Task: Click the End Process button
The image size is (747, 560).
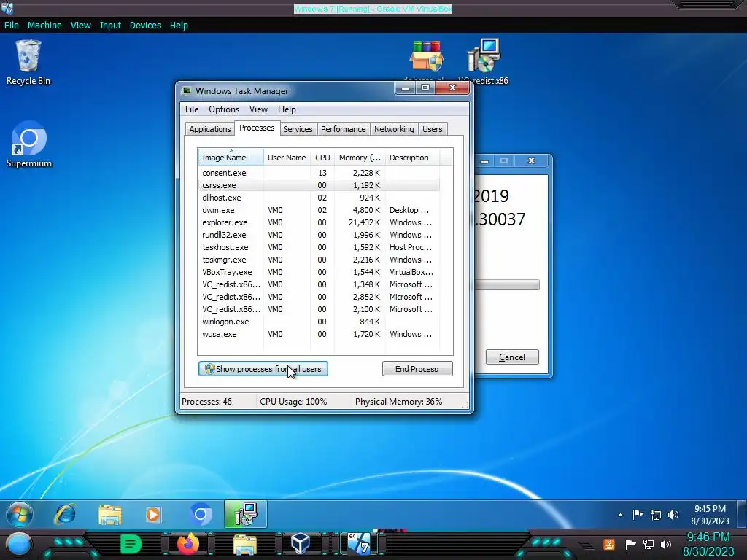Action: (x=417, y=369)
